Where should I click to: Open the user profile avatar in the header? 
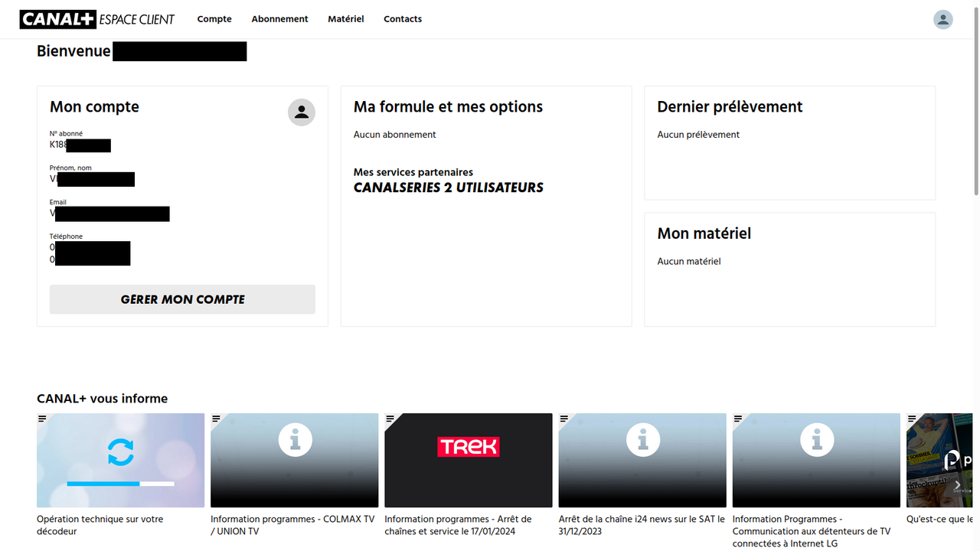pyautogui.click(x=943, y=19)
